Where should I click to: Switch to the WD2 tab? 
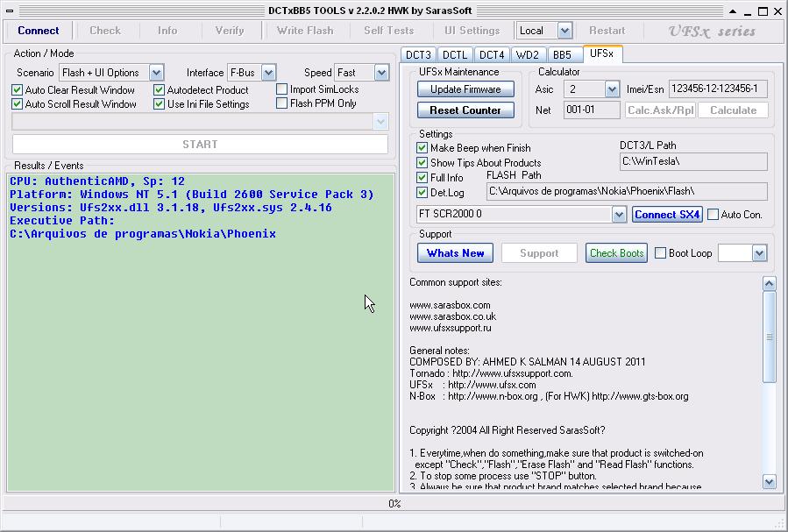[x=527, y=54]
